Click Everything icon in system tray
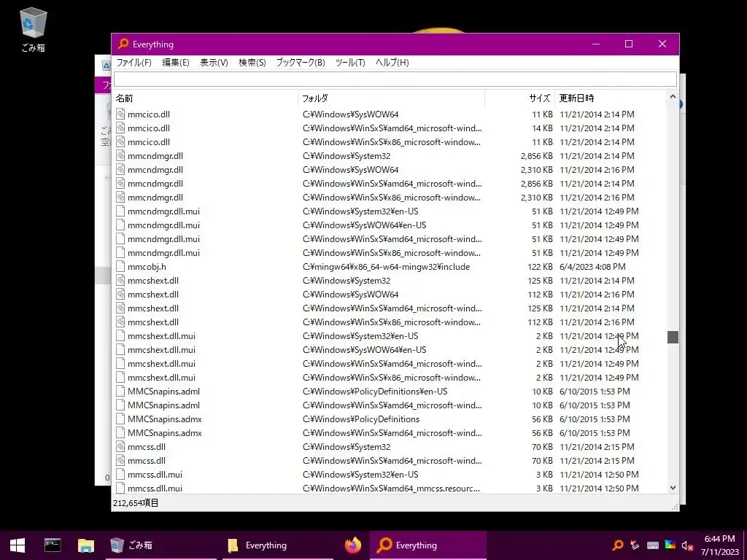This screenshot has height=560, width=747. [x=617, y=545]
